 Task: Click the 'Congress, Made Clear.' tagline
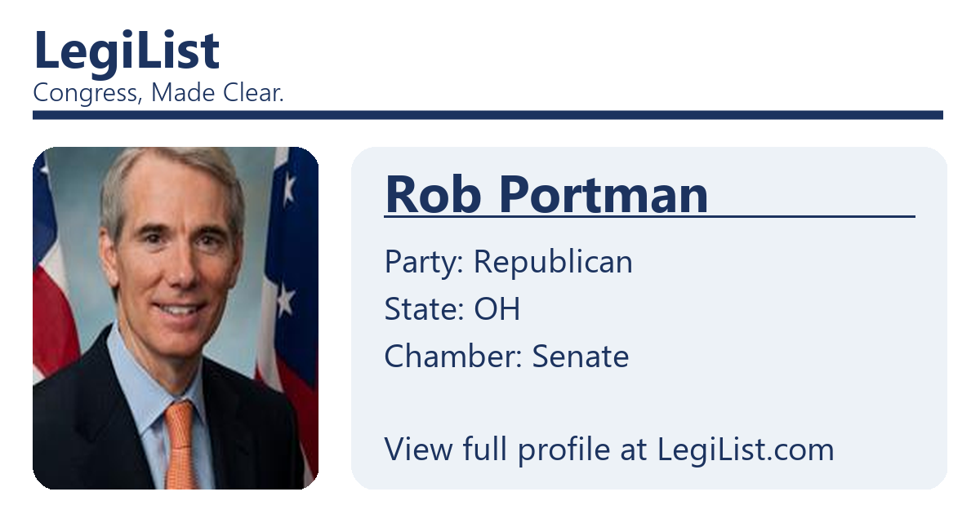click(158, 93)
